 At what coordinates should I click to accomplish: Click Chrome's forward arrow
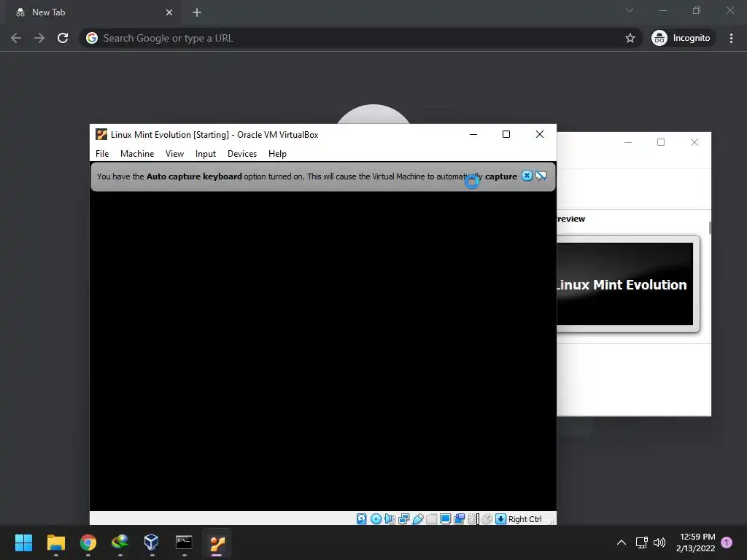[x=39, y=38]
